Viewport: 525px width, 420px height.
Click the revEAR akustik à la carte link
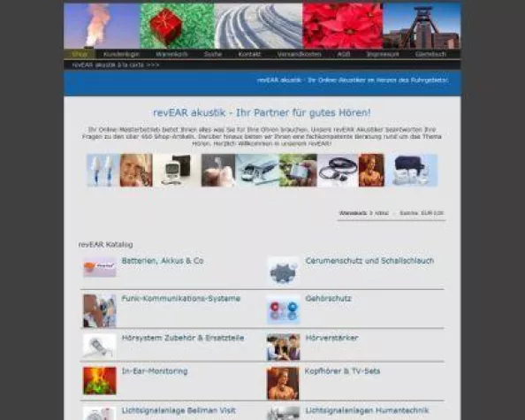tap(116, 65)
